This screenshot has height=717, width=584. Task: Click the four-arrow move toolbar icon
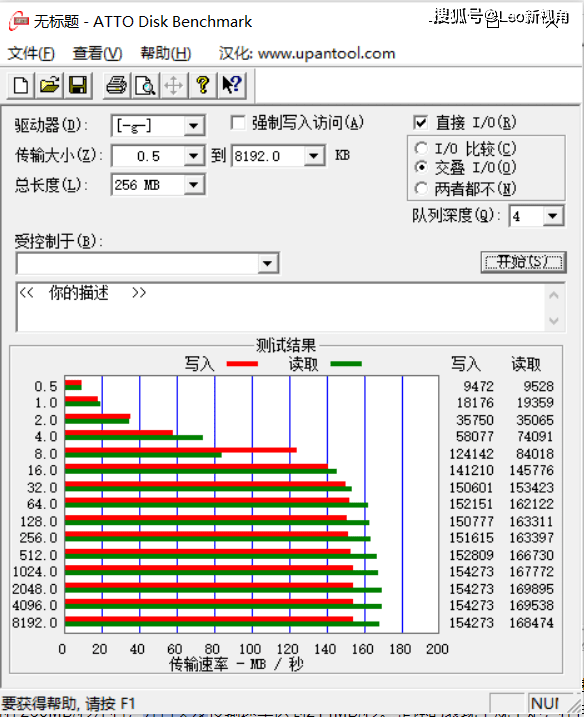point(173,86)
